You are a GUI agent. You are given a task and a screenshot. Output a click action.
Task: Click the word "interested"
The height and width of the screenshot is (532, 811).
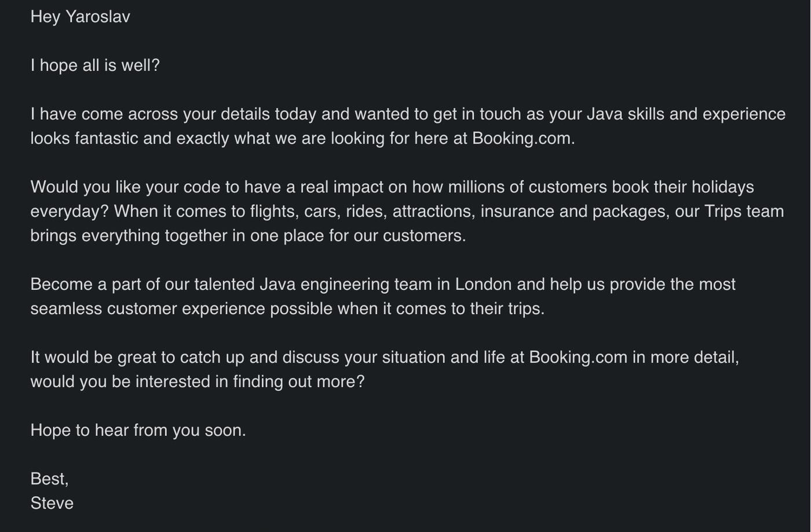pyautogui.click(x=173, y=381)
